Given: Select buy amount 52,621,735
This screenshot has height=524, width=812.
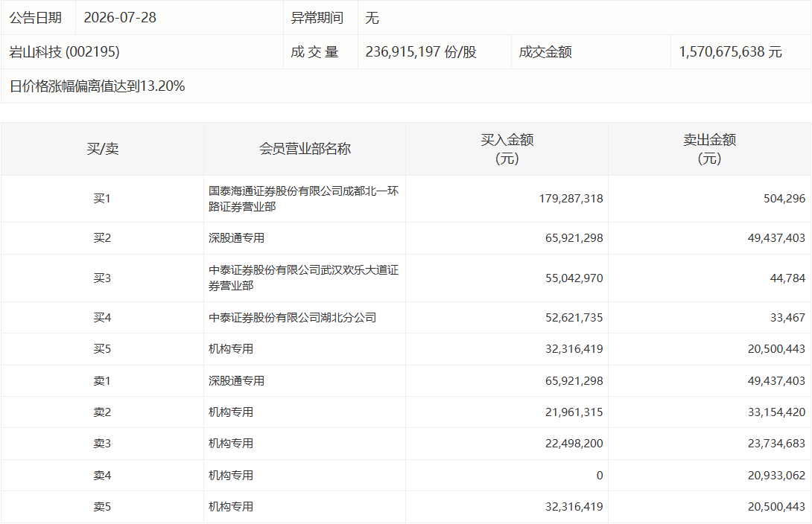Looking at the screenshot, I should click(x=574, y=318).
